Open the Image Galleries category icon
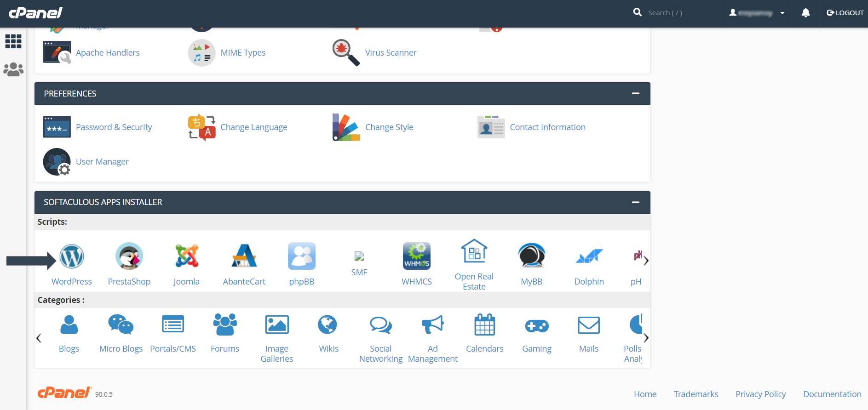 pos(277,325)
